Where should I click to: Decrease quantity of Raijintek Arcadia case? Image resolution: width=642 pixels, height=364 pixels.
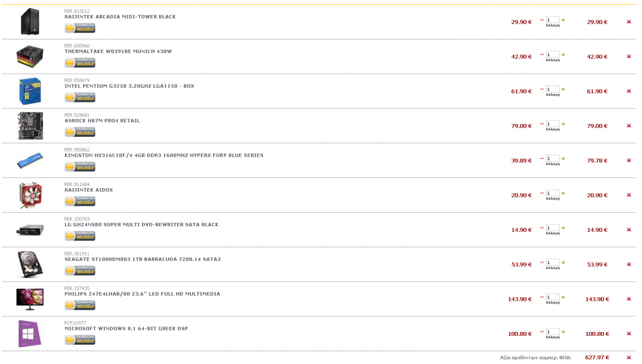pyautogui.click(x=542, y=20)
